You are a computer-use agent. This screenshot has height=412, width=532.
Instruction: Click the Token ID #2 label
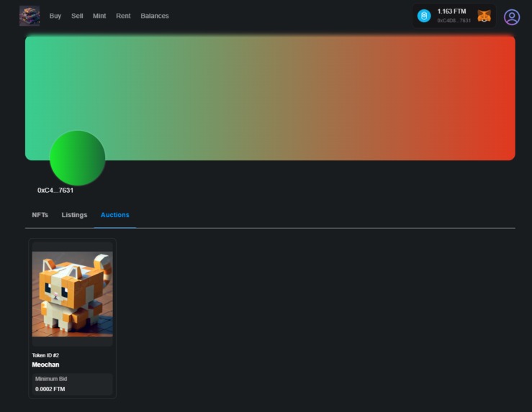tap(45, 355)
